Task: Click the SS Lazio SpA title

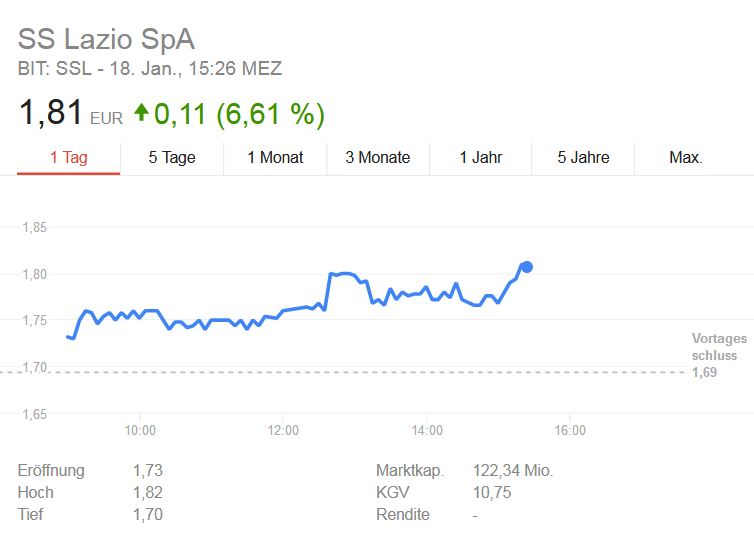Action: tap(106, 40)
